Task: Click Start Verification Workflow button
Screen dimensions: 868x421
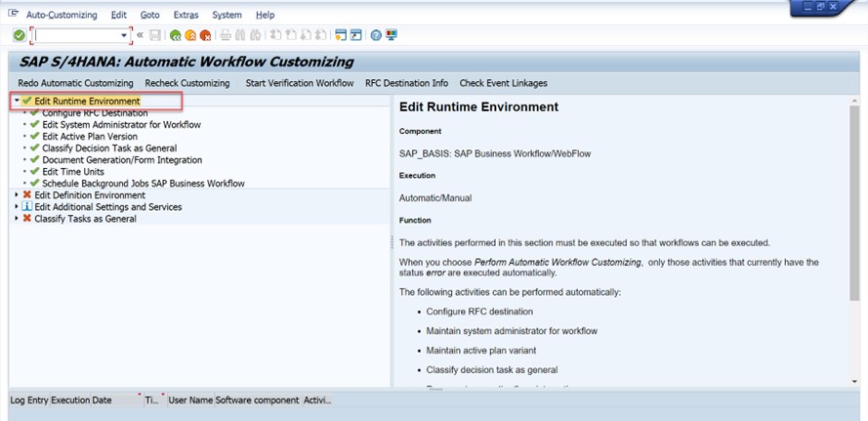Action: (300, 83)
